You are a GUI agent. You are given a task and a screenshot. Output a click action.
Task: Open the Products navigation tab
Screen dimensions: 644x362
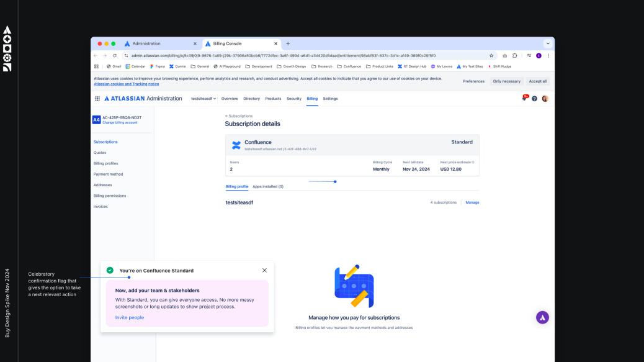[273, 99]
